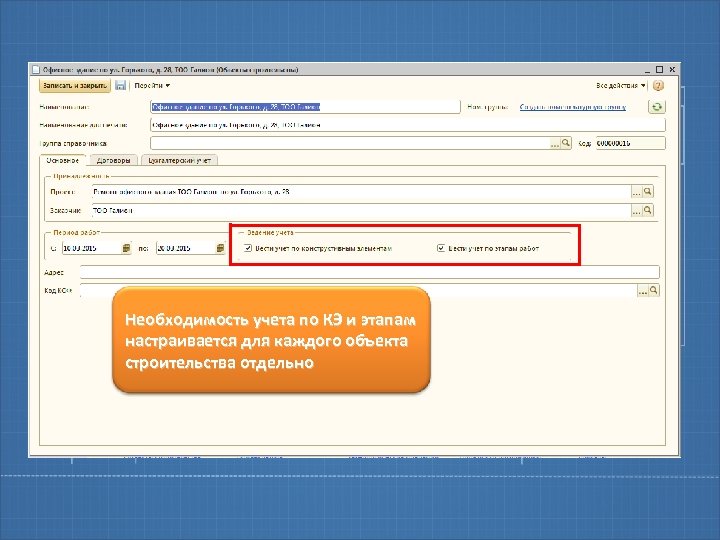Viewport: 720px width, 540px height.
Task: Click the Записать и закрыть button
Action: [75, 85]
